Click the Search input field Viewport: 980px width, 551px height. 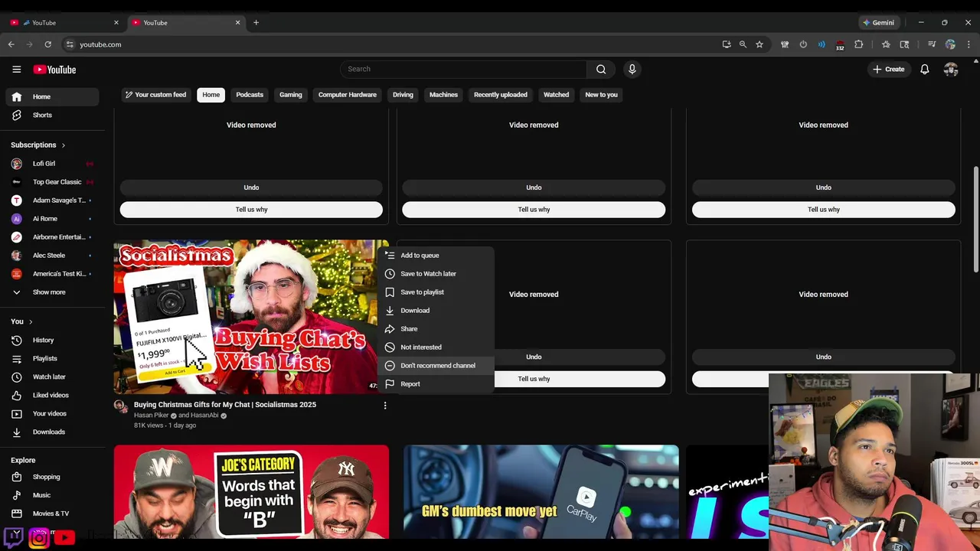[463, 69]
